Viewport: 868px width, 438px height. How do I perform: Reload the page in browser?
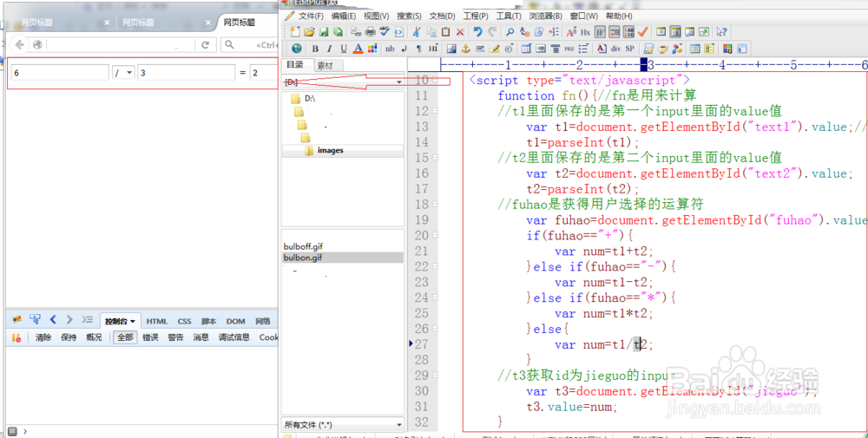point(206,45)
